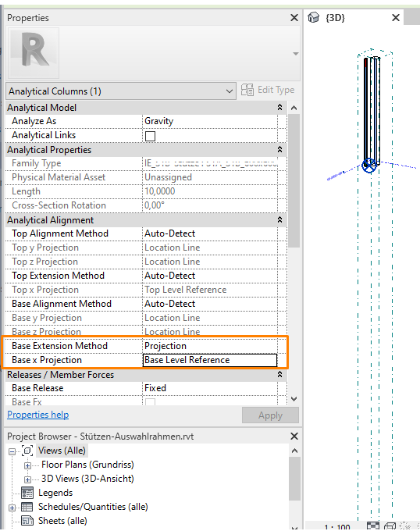
Task: Close the Project Browser panel
Action: pyautogui.click(x=294, y=437)
